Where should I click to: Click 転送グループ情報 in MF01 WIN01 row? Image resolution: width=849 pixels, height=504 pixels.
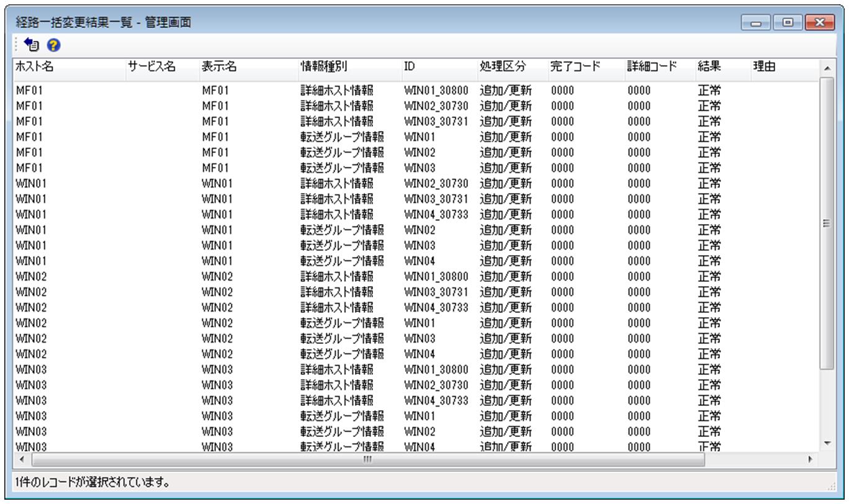pyautogui.click(x=342, y=137)
